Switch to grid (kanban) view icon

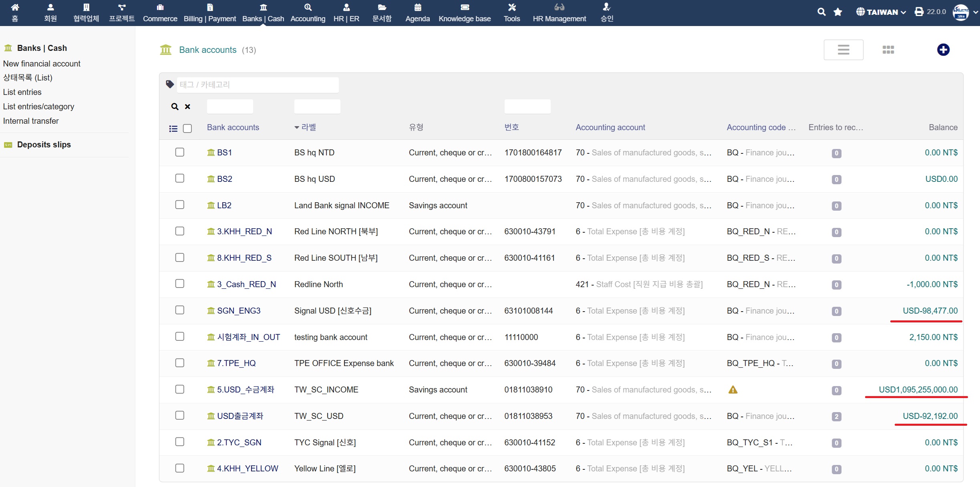[888, 50]
